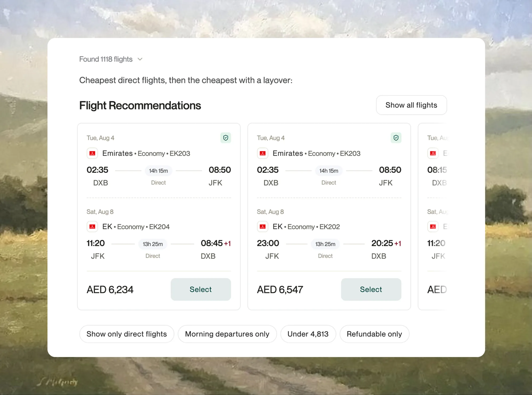This screenshot has height=395, width=532.
Task: Show all flights
Action: pyautogui.click(x=411, y=105)
